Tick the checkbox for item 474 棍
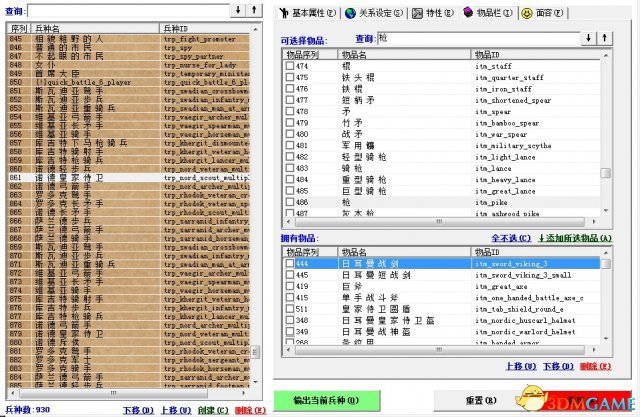The width and height of the screenshot is (640, 417). (x=290, y=66)
